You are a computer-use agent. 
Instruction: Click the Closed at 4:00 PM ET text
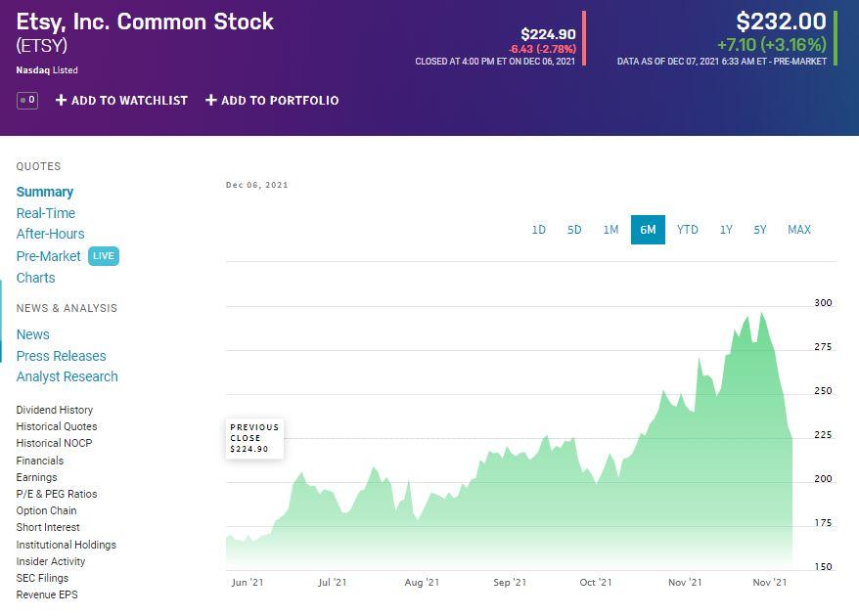495,62
